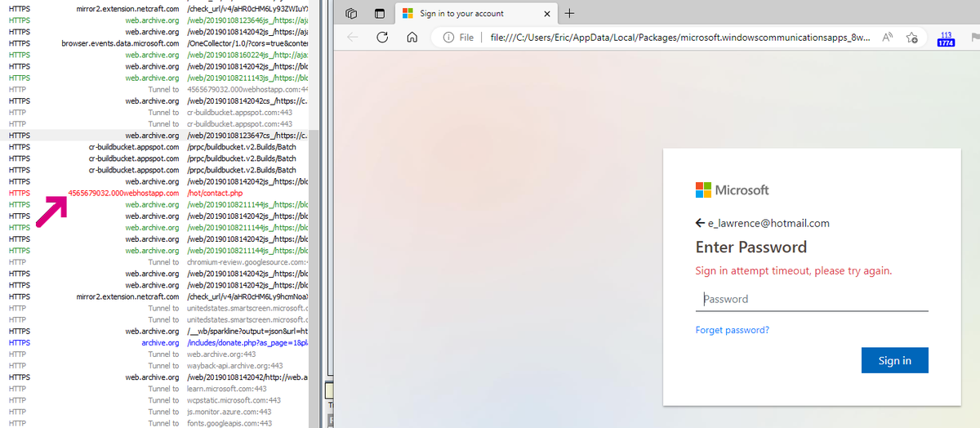The width and height of the screenshot is (980, 428).
Task: Open the 'Forget password?' link
Action: [733, 330]
